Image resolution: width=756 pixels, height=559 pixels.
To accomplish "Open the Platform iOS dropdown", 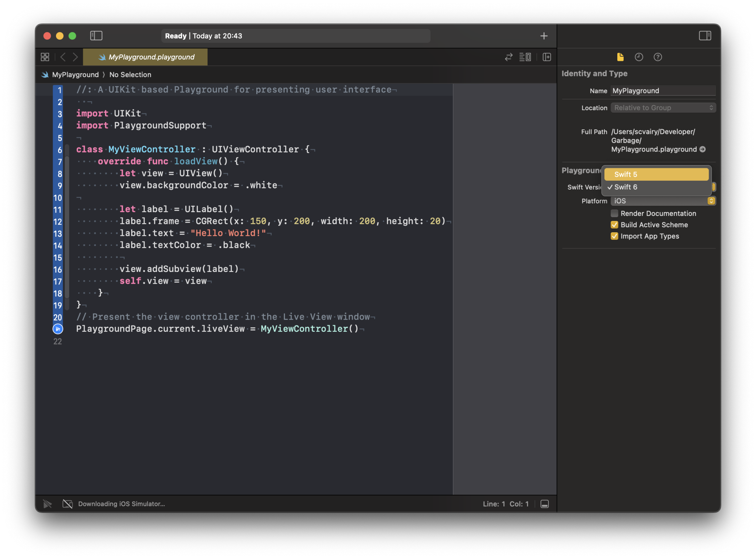I will (663, 201).
